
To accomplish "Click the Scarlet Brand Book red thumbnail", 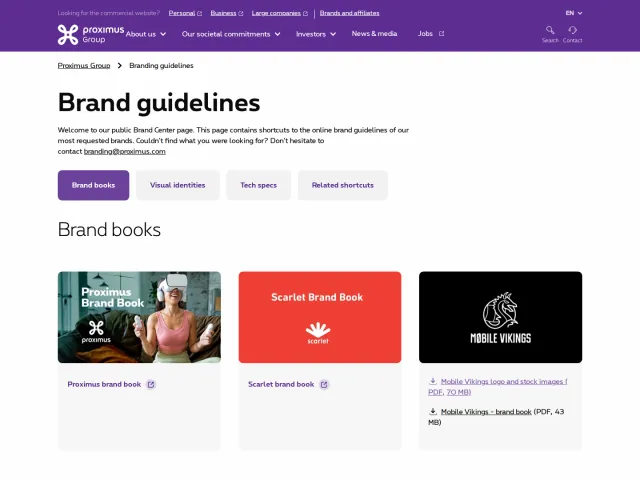I will pyautogui.click(x=320, y=317).
